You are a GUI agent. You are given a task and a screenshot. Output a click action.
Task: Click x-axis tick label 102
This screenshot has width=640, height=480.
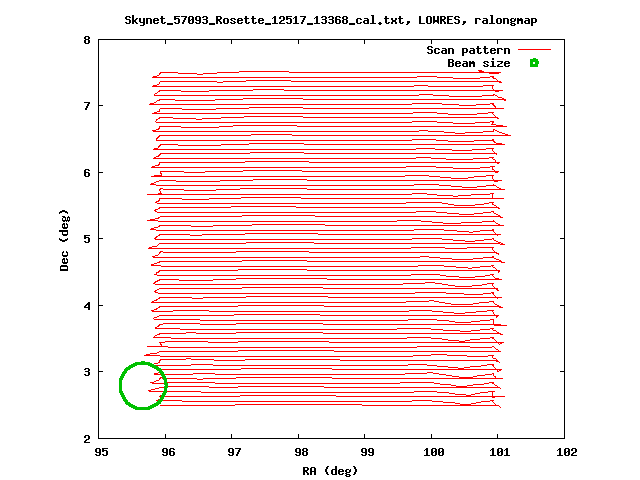[x=567, y=452]
